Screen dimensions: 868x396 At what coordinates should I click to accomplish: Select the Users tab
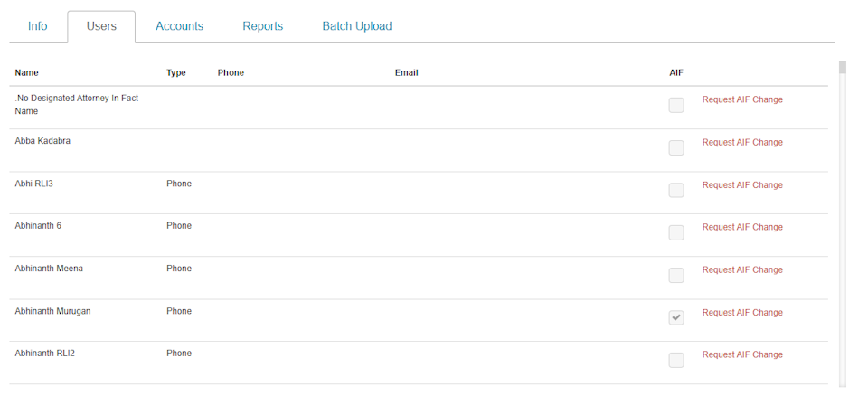pyautogui.click(x=101, y=26)
